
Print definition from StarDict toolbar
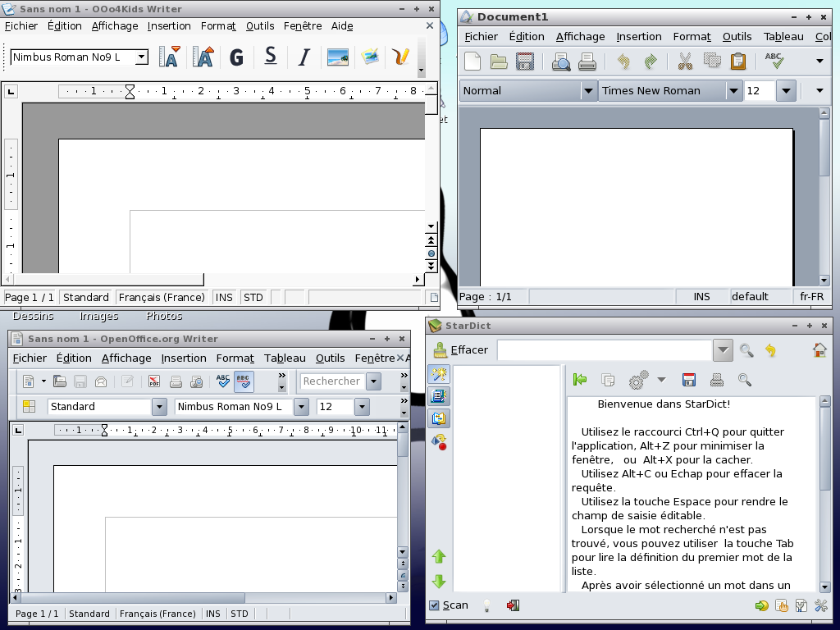[717, 380]
